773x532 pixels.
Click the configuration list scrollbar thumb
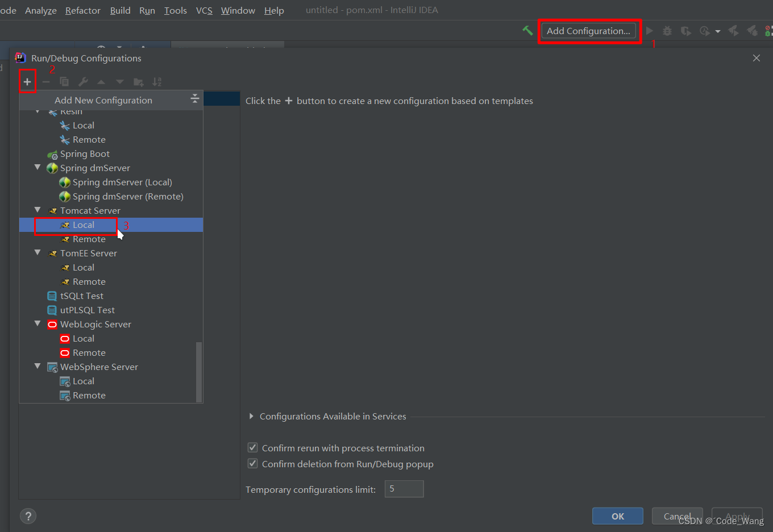point(199,372)
